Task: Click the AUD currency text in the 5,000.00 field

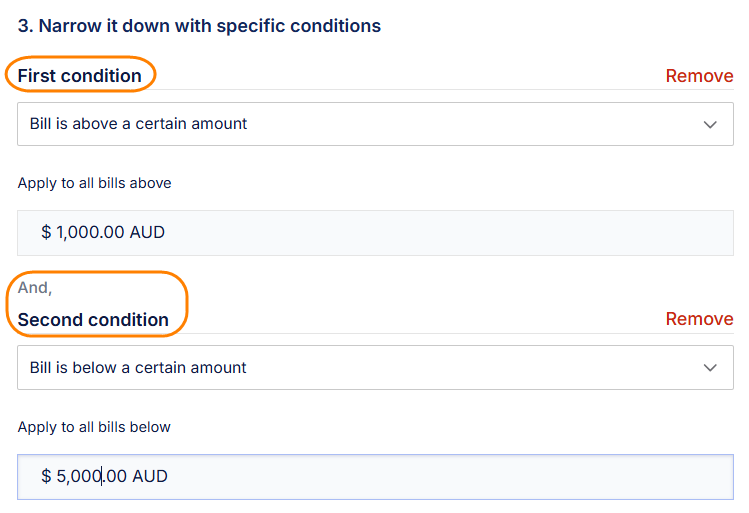Action: tap(150, 476)
